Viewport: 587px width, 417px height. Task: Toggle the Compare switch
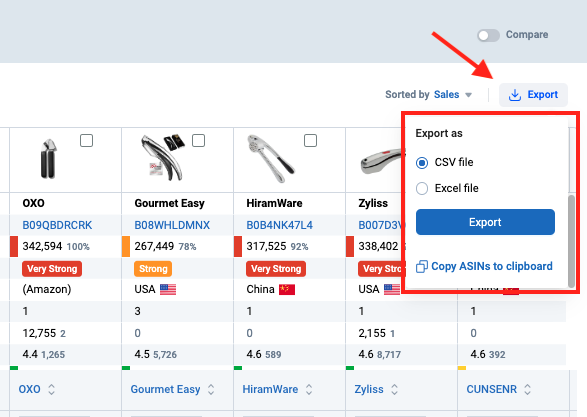(x=488, y=36)
